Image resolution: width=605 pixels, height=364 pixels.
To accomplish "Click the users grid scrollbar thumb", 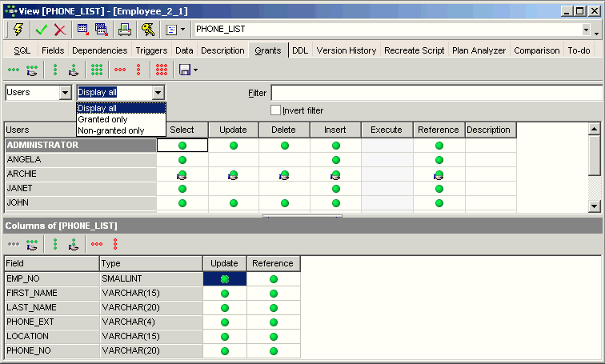I will (595, 155).
